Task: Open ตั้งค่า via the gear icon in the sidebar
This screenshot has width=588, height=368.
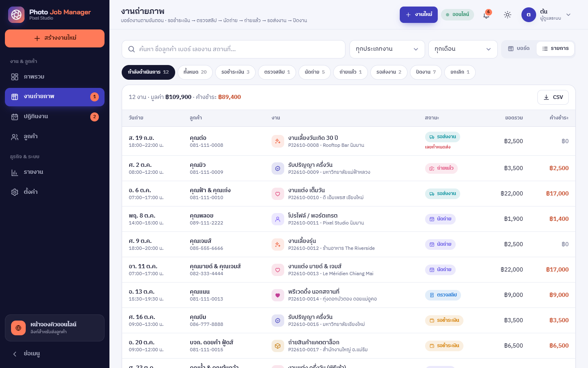Action: [15, 192]
